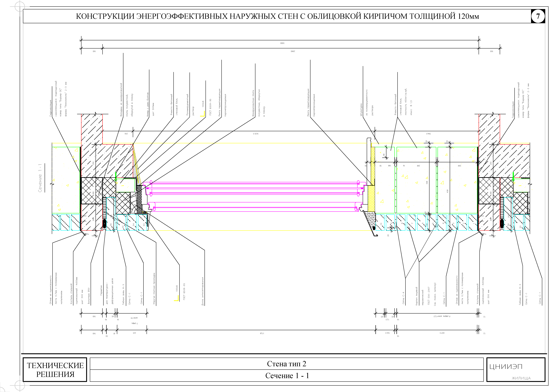Click the annotation для температурно -
The width and height of the screenshot is (555, 392).
(x=107, y=293)
